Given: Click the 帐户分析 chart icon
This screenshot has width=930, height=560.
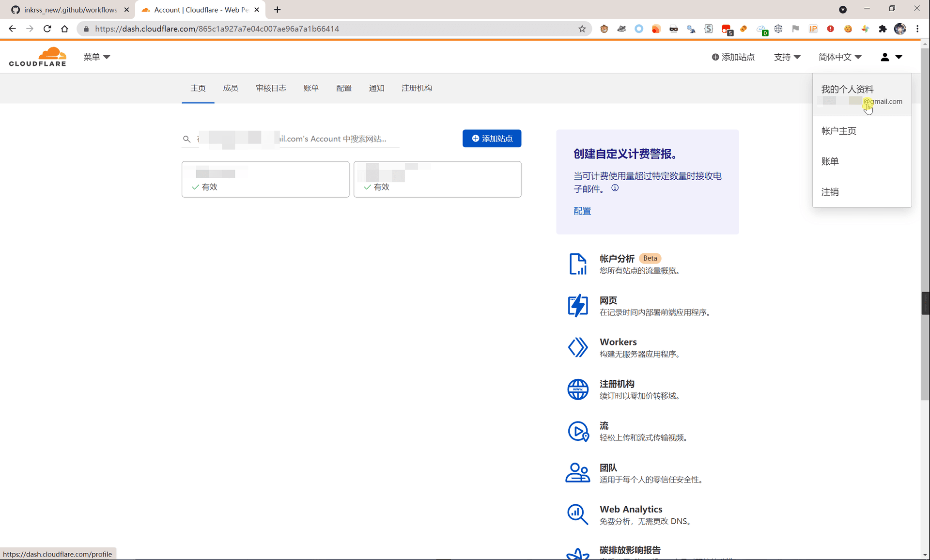Looking at the screenshot, I should coord(578,264).
